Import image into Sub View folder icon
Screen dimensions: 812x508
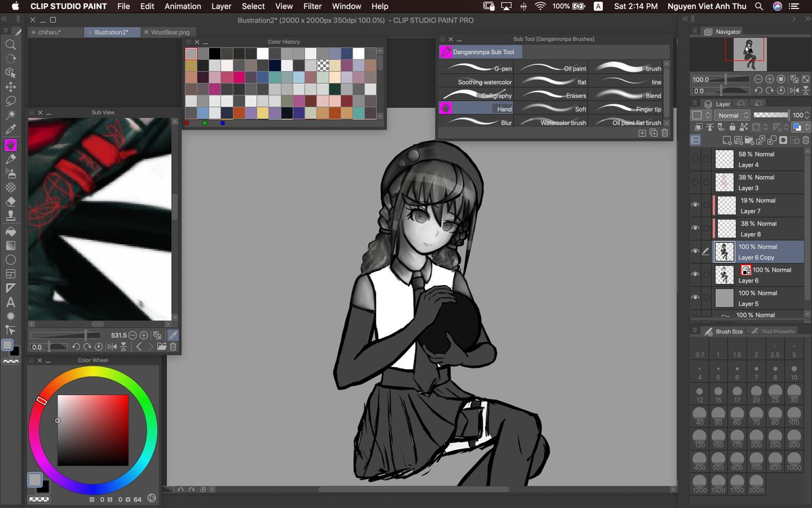coord(162,347)
